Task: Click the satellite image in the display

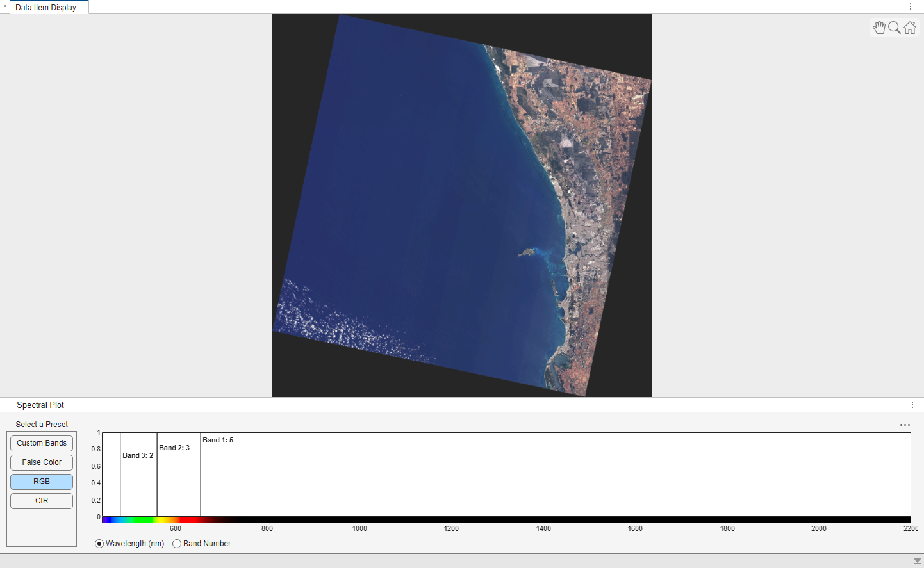Action: tap(461, 205)
